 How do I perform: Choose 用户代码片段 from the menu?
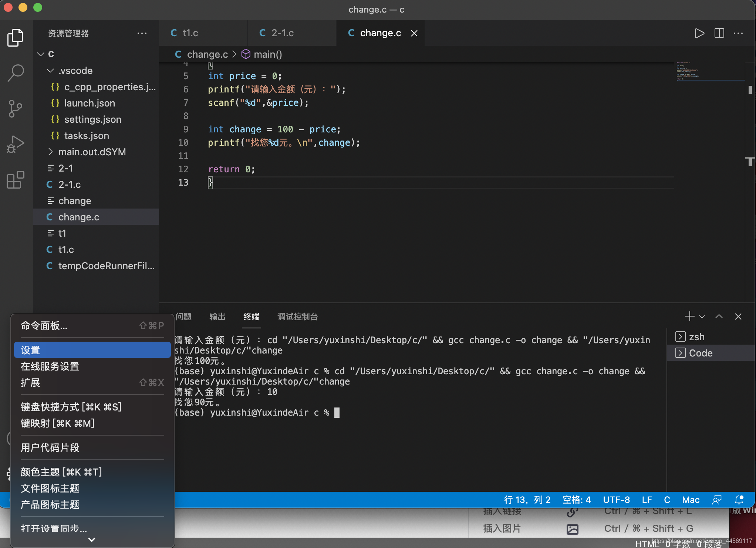click(x=92, y=448)
